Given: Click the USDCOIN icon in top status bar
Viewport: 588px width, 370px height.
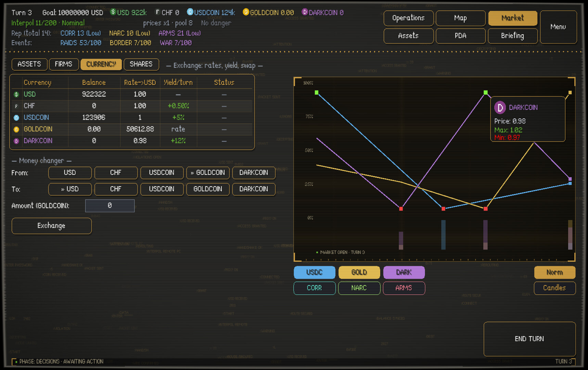Looking at the screenshot, I should tap(190, 12).
